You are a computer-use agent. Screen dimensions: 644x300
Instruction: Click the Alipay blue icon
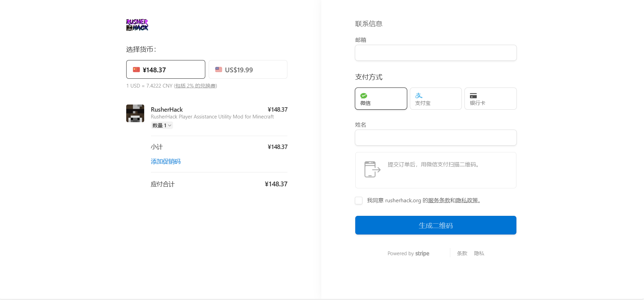click(419, 96)
